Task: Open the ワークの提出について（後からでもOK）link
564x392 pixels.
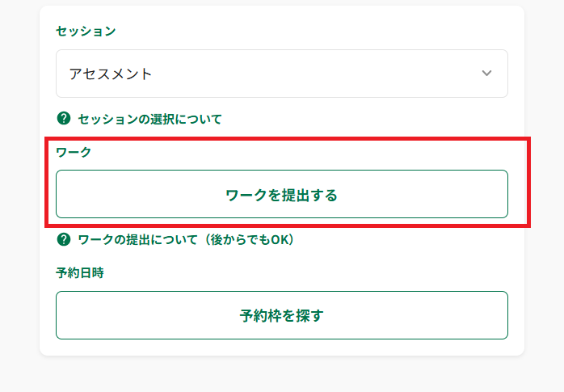Action: click(186, 239)
